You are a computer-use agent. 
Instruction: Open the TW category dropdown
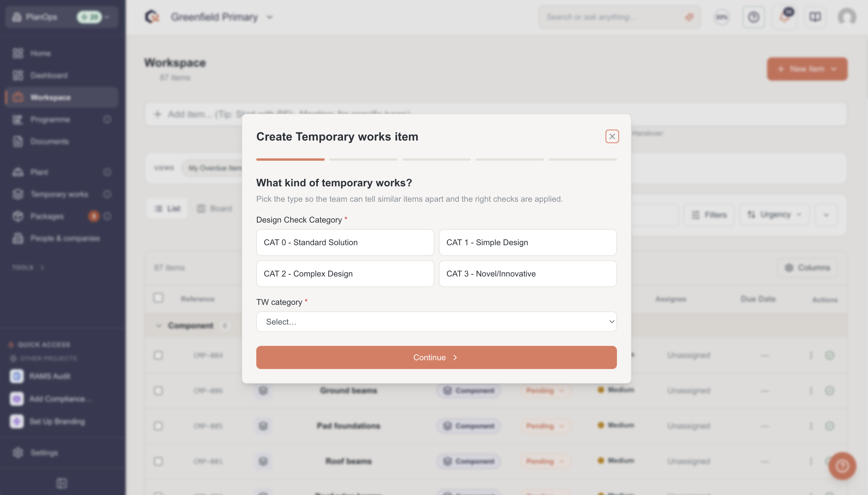436,322
